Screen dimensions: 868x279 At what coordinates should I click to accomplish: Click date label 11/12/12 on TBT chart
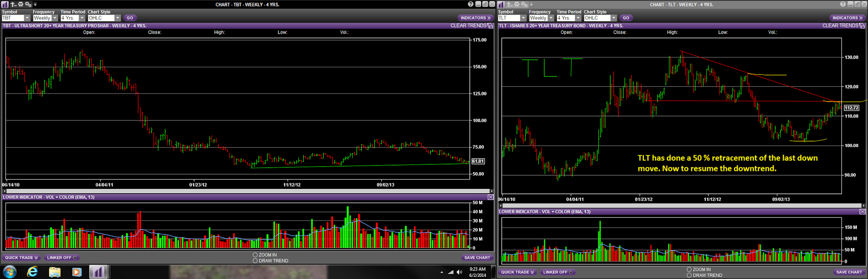pyautogui.click(x=292, y=185)
